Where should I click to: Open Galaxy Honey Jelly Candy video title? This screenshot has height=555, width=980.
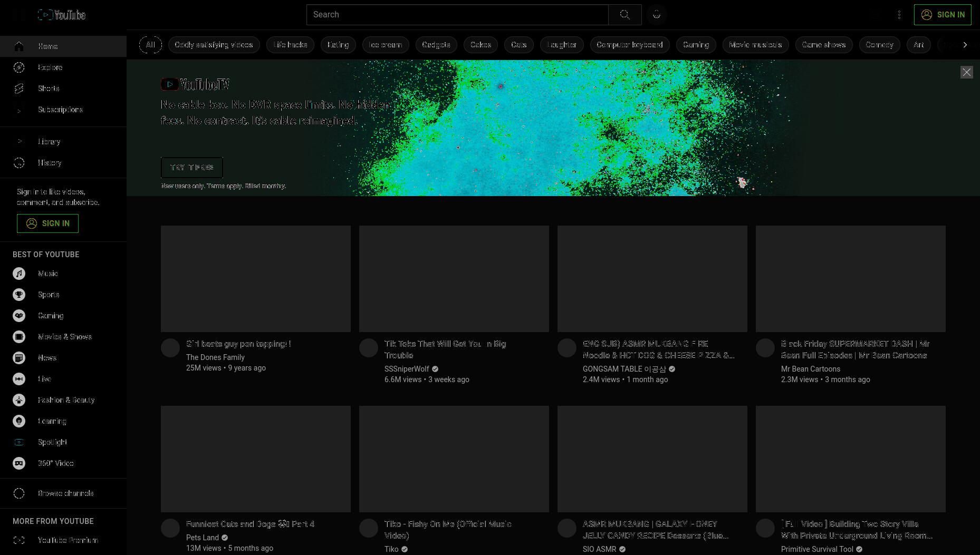tap(656, 530)
